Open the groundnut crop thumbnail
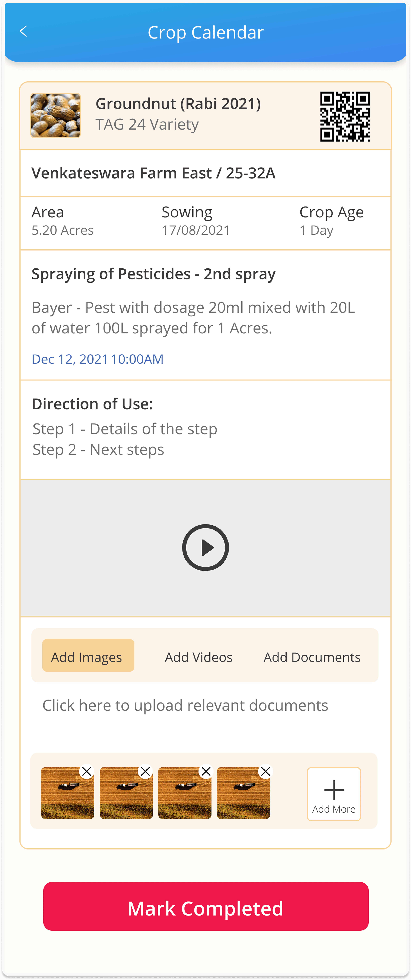This screenshot has height=980, width=411. click(x=56, y=116)
